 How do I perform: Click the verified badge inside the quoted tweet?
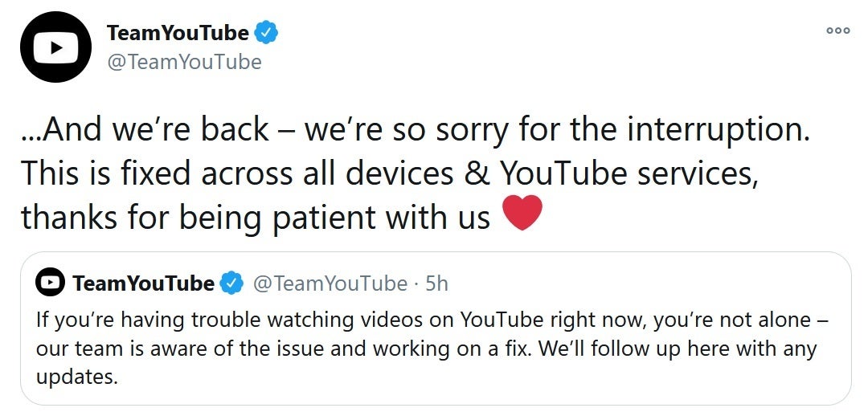click(x=232, y=283)
